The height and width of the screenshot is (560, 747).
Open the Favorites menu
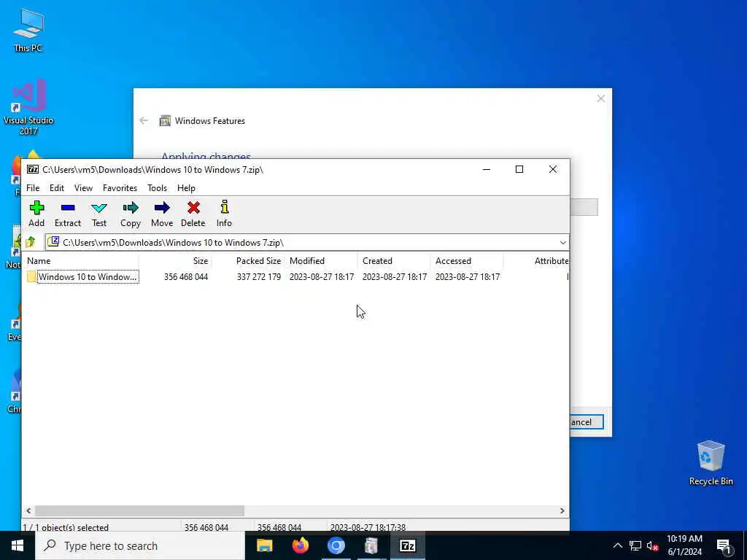[120, 188]
